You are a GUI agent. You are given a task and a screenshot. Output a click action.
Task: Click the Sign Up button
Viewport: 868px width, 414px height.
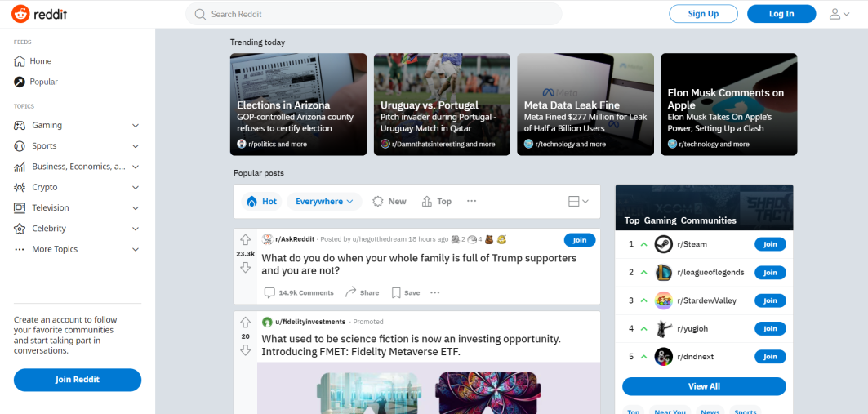[703, 14]
